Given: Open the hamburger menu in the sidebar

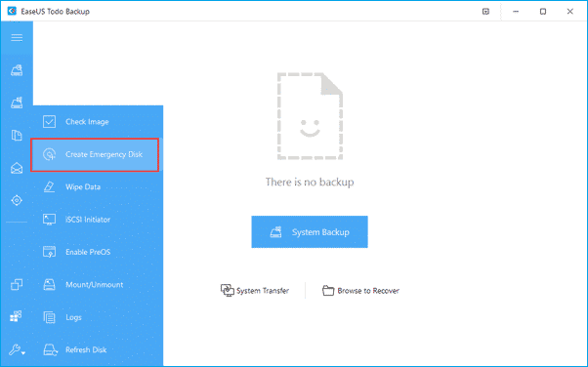Looking at the screenshot, I should point(17,37).
